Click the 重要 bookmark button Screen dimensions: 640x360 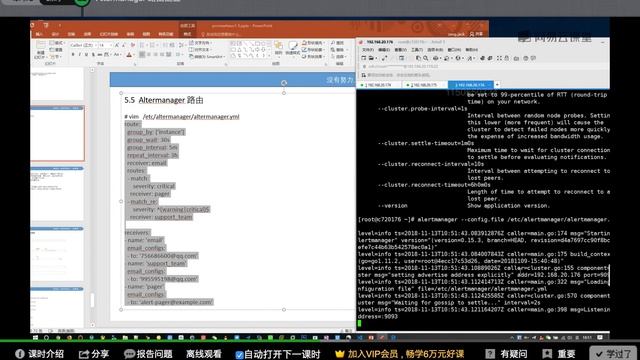pos(559,354)
